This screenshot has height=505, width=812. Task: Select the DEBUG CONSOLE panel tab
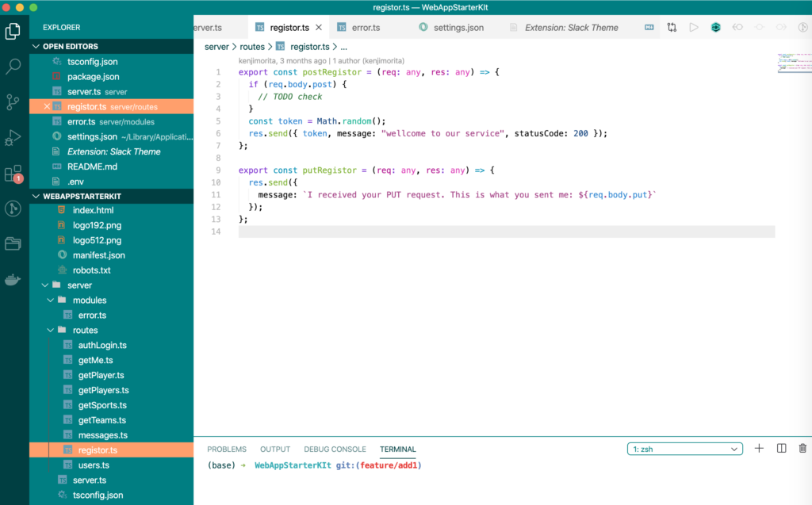tap(335, 449)
